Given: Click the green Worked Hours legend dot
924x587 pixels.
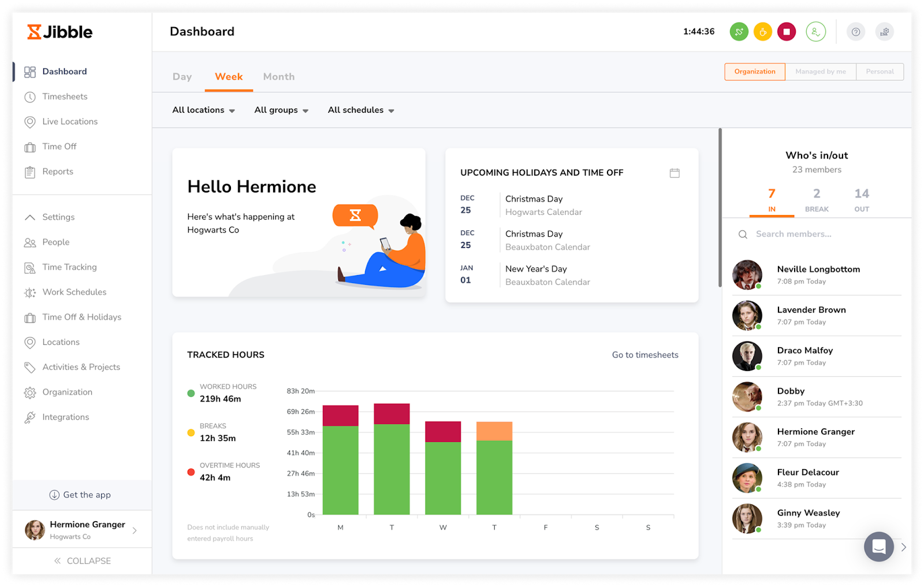Looking at the screenshot, I should coord(191,393).
